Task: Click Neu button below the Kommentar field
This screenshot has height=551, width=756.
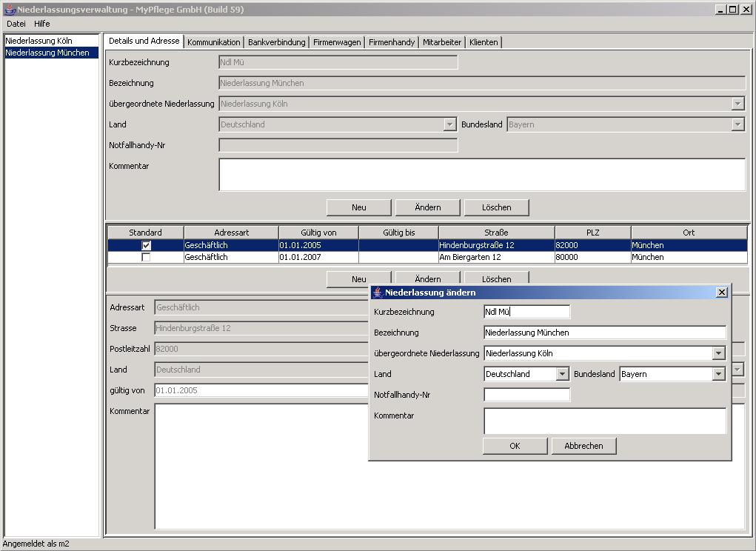Action: pyautogui.click(x=358, y=207)
